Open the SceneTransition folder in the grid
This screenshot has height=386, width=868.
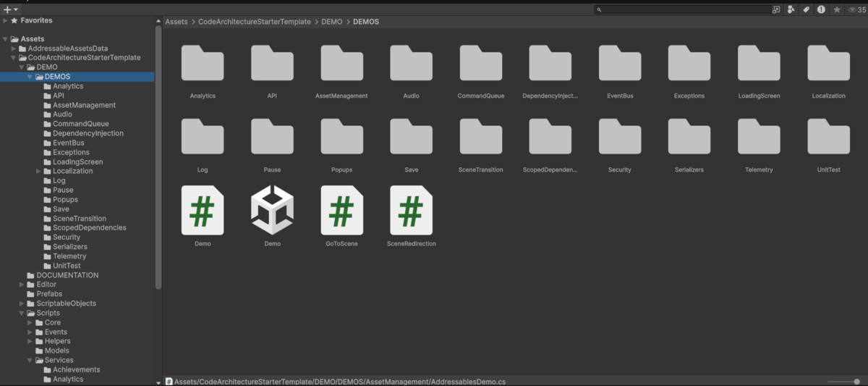(481, 138)
